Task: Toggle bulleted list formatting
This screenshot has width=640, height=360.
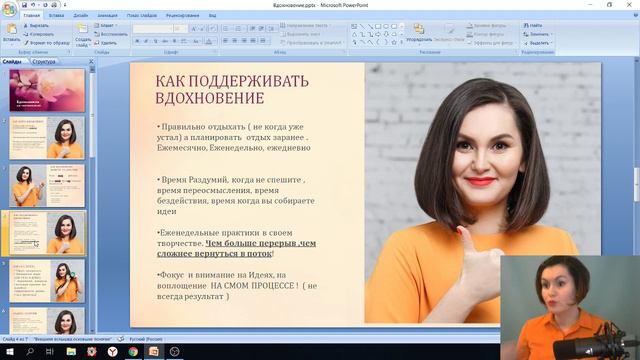Action: tap(227, 29)
